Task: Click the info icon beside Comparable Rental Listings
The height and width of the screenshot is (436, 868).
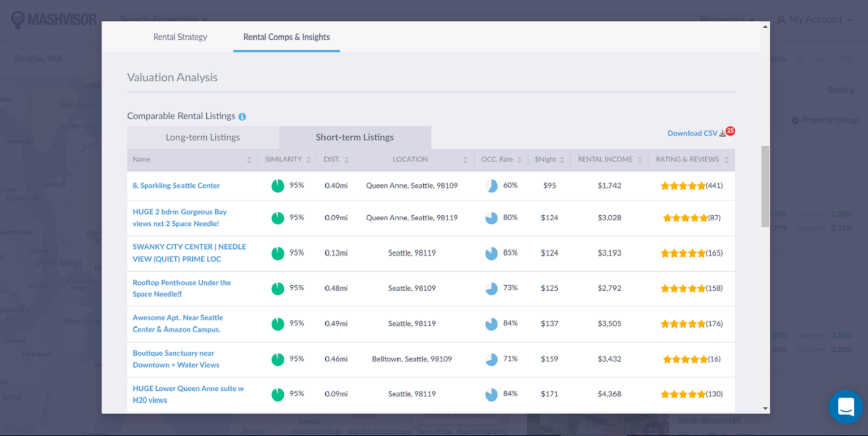Action: tap(242, 116)
